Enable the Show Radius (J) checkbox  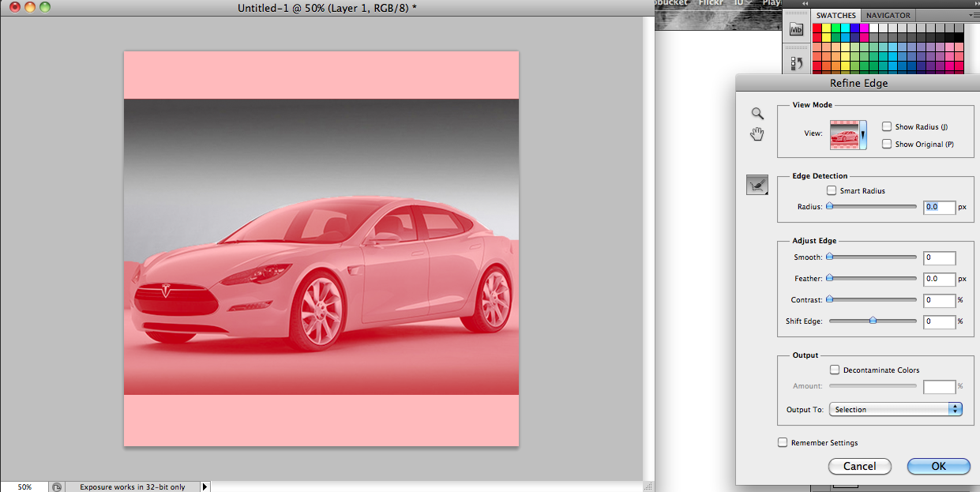pyautogui.click(x=887, y=126)
